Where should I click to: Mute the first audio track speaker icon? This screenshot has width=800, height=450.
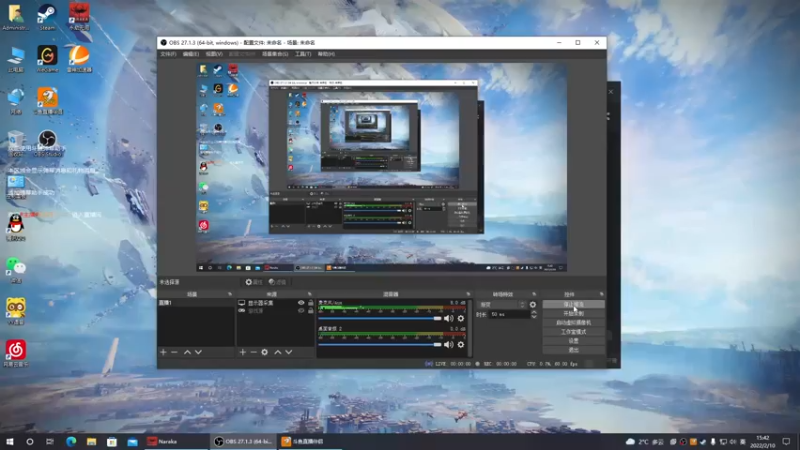(x=448, y=318)
